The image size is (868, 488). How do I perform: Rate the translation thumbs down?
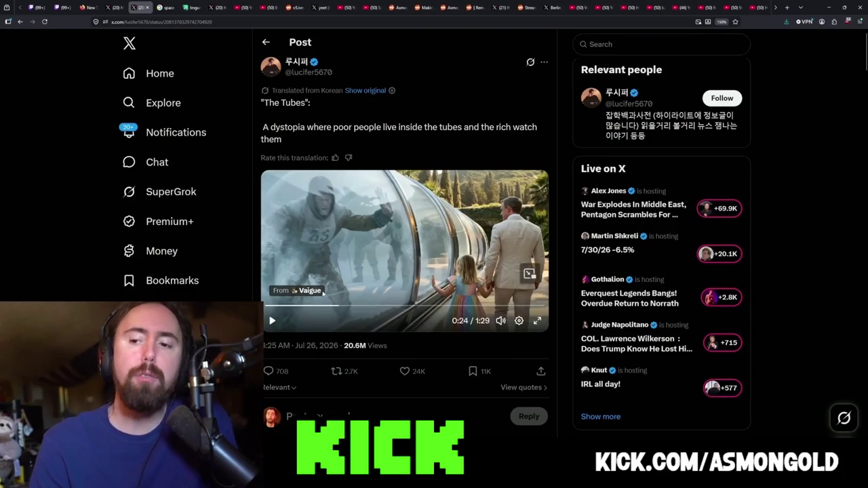tap(349, 157)
